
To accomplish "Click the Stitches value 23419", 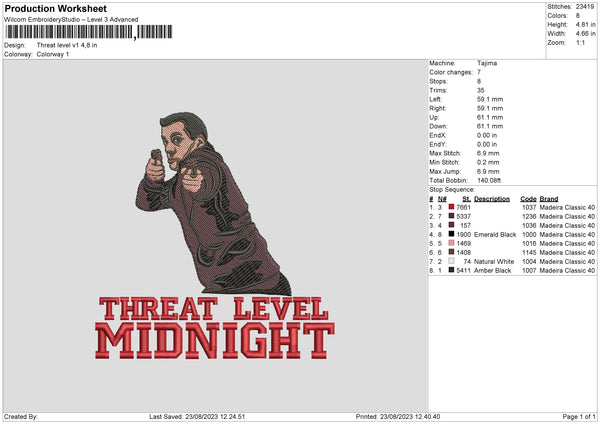I will tap(585, 7).
